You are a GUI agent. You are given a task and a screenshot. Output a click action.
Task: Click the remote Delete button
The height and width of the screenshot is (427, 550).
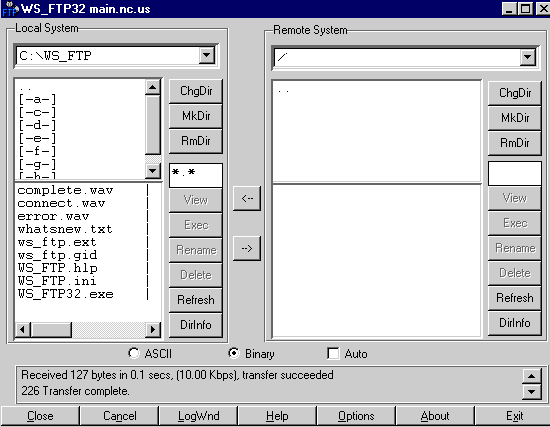coord(515,273)
